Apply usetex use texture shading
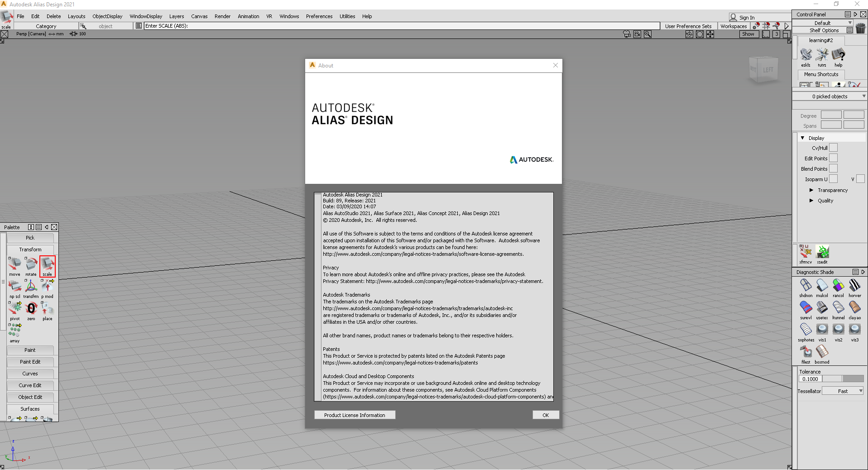The height and width of the screenshot is (470, 868). pos(822,310)
